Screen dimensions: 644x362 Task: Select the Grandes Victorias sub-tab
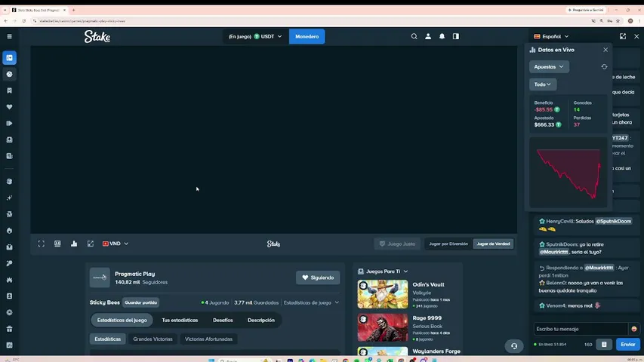pyautogui.click(x=153, y=339)
